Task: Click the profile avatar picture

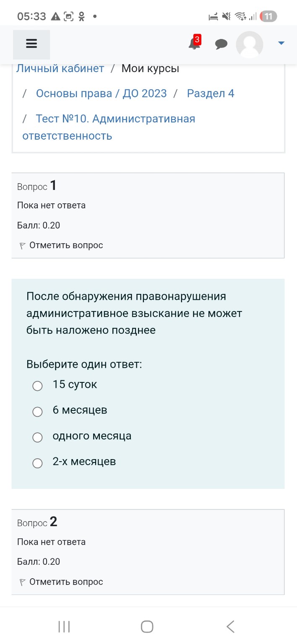Action: [249, 44]
